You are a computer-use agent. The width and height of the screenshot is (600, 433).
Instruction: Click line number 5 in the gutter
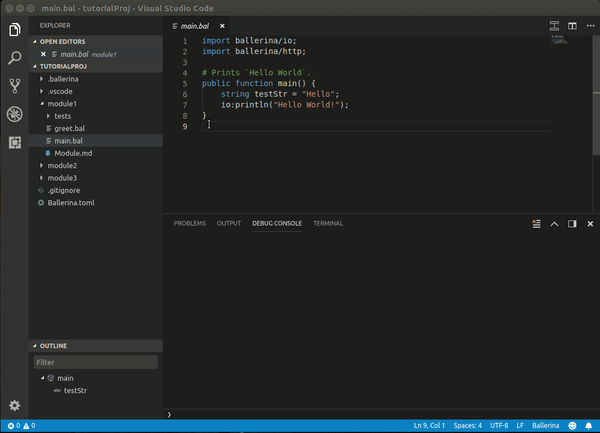pos(185,83)
